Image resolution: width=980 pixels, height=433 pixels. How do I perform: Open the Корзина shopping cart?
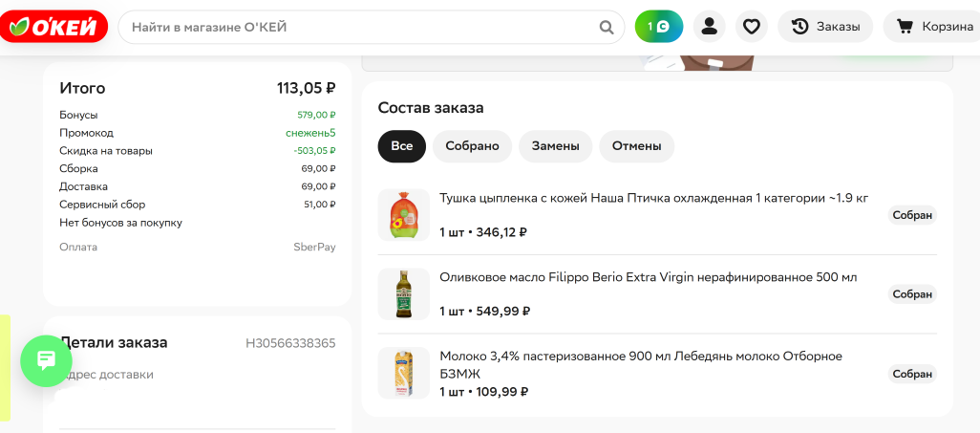coord(935,27)
